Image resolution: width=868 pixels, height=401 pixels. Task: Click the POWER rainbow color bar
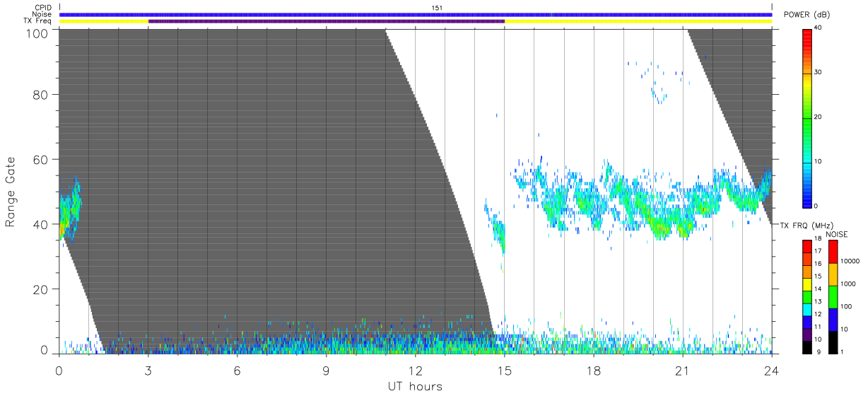(x=807, y=117)
